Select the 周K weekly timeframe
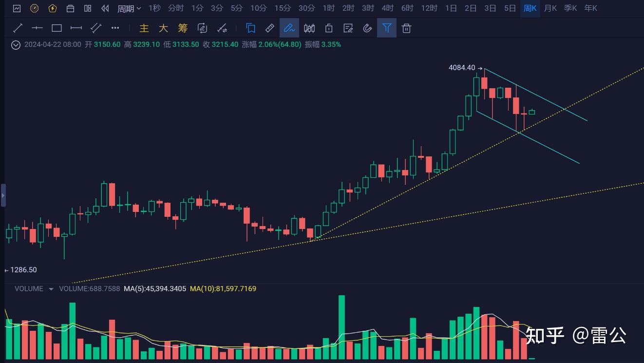Image resolution: width=644 pixels, height=363 pixels. click(530, 8)
